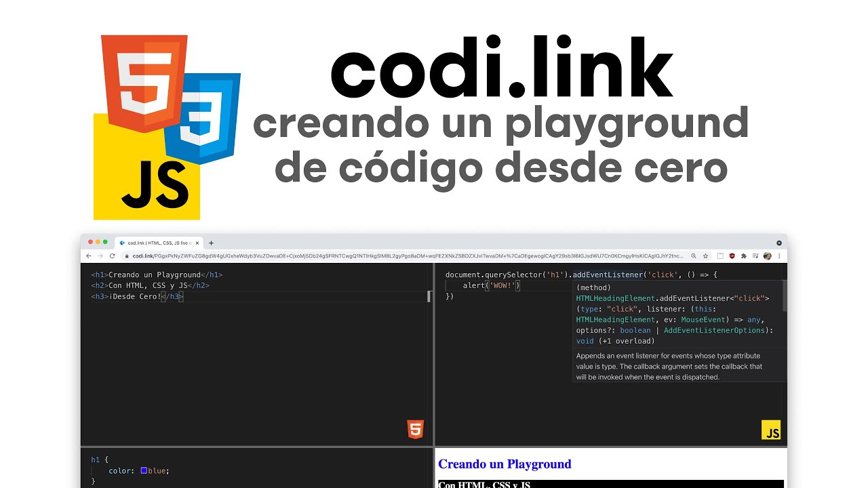Place cursor in '¡Desde Cero!' h3 line
This screenshot has width=868, height=488.
point(137,297)
